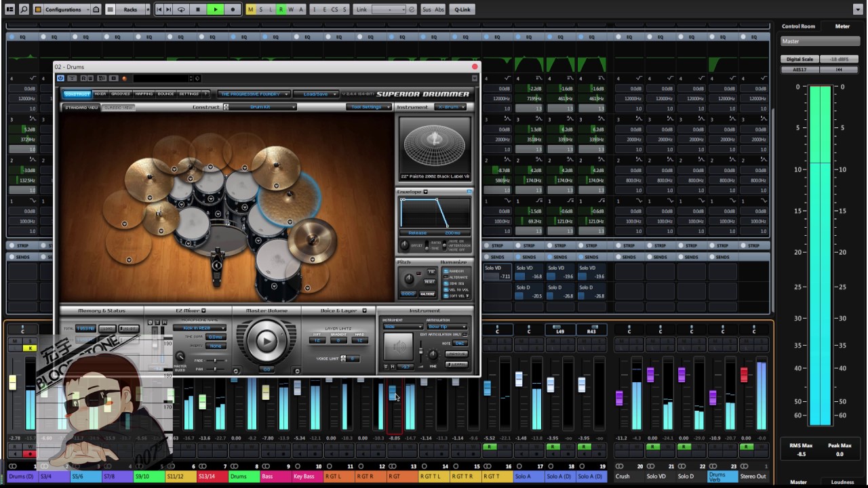Toggle Semi Seq humanize checkbox

tap(446, 283)
